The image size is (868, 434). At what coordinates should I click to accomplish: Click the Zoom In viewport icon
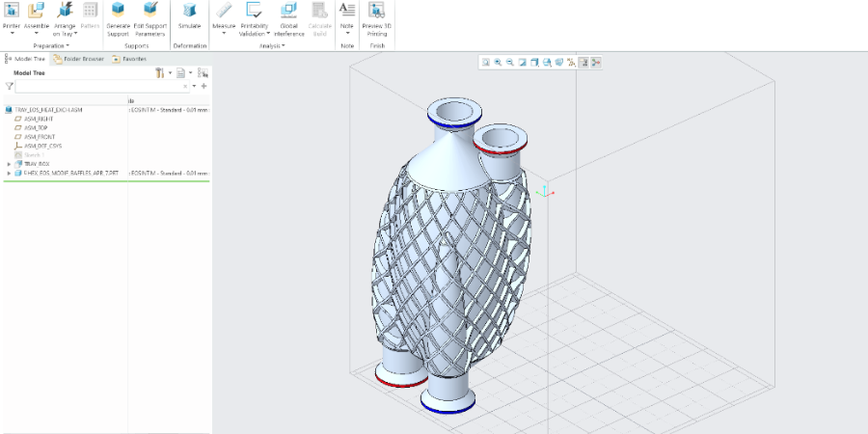click(498, 62)
